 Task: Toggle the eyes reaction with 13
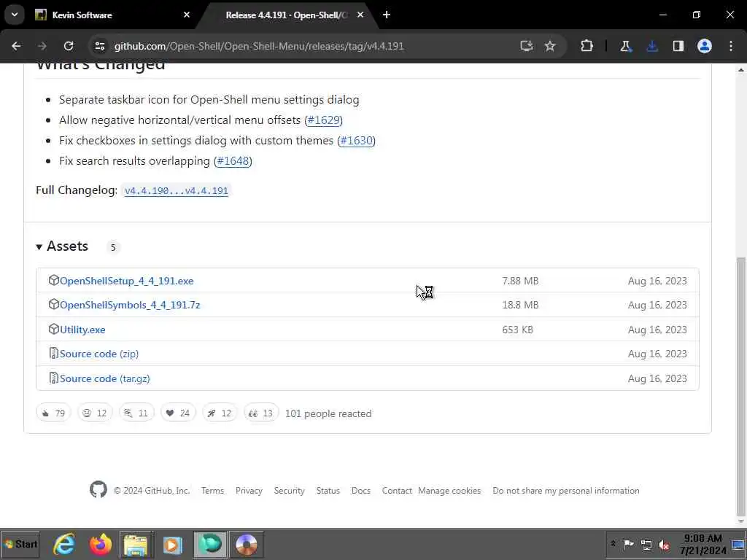(260, 413)
